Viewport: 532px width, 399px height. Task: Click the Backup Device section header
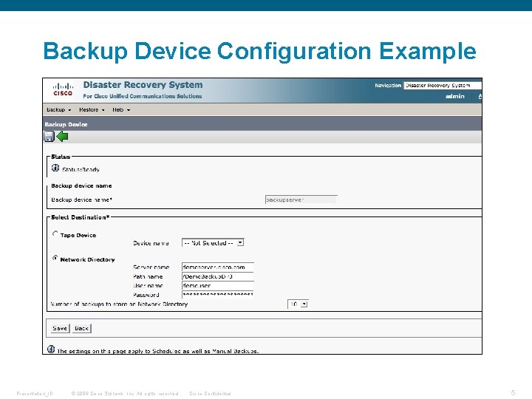[66, 125]
